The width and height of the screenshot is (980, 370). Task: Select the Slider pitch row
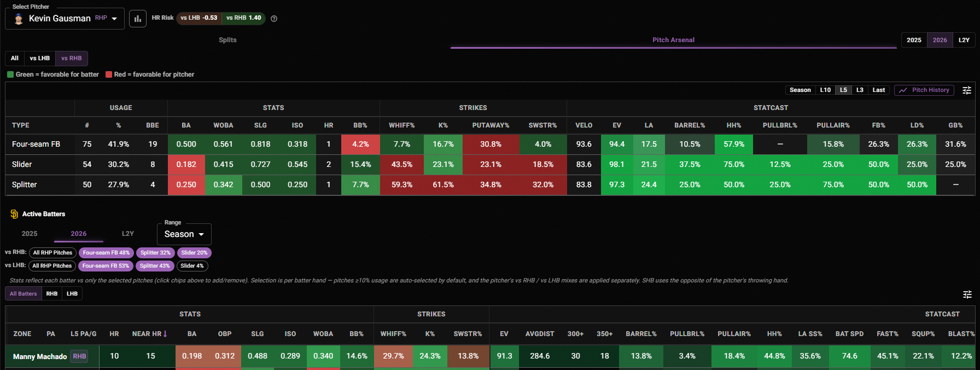(490, 165)
